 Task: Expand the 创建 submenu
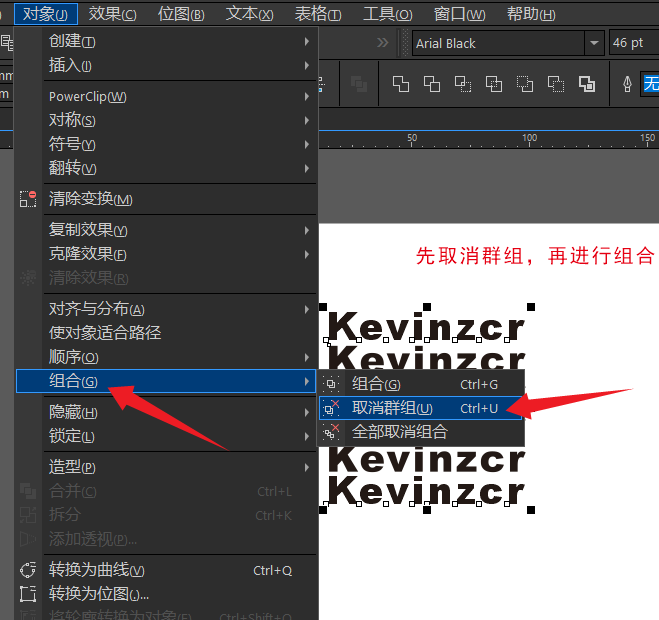pos(307,41)
